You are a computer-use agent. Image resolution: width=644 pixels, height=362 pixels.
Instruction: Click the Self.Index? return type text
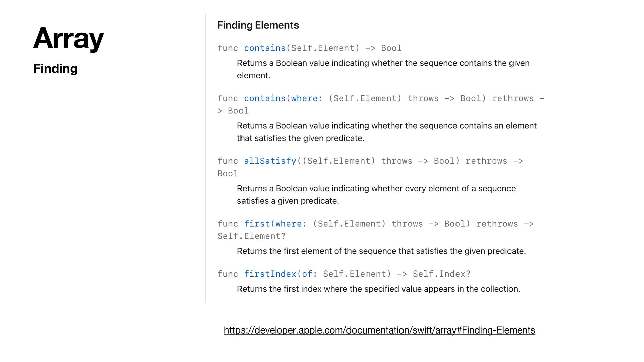pos(441,274)
